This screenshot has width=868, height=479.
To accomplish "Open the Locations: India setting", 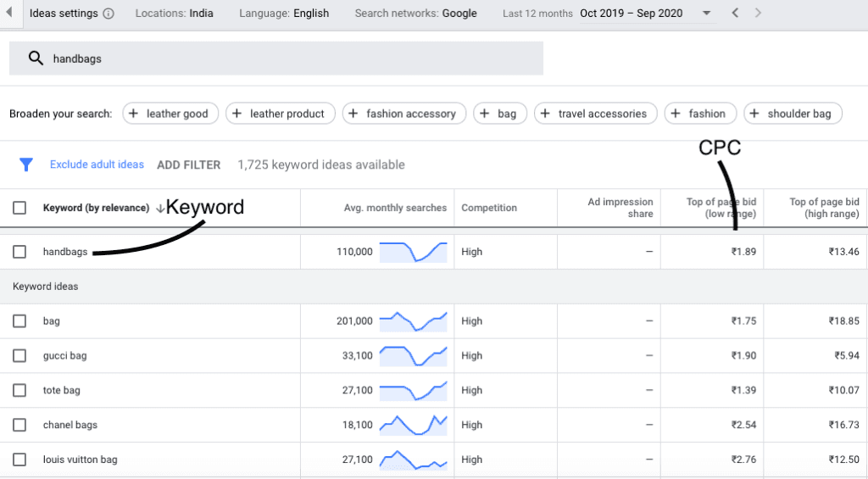I will (x=174, y=14).
